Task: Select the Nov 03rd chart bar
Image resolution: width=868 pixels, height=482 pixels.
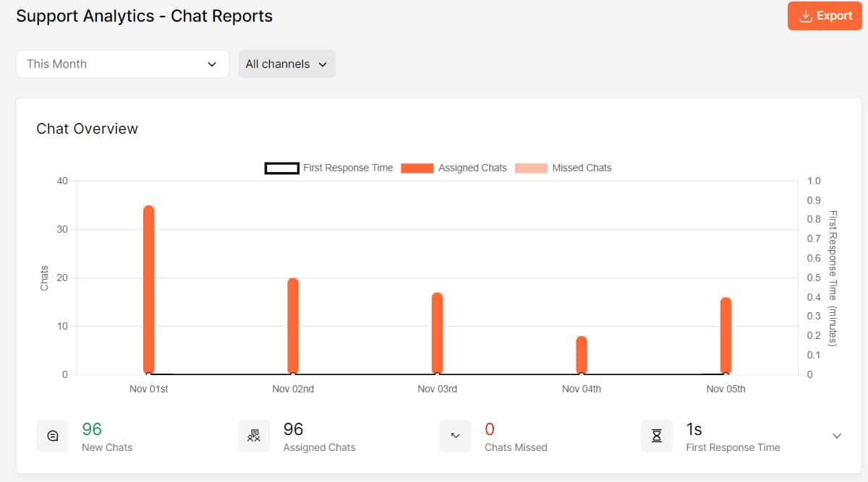Action: click(437, 332)
